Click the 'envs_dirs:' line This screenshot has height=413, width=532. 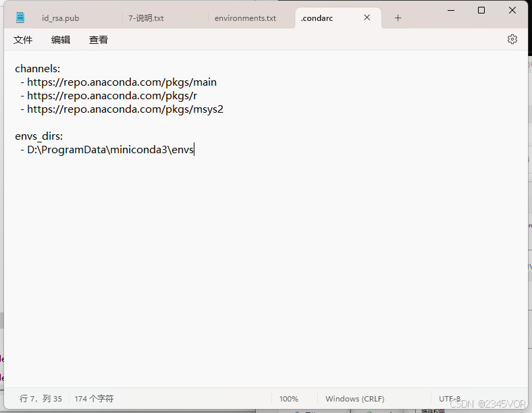pos(38,136)
